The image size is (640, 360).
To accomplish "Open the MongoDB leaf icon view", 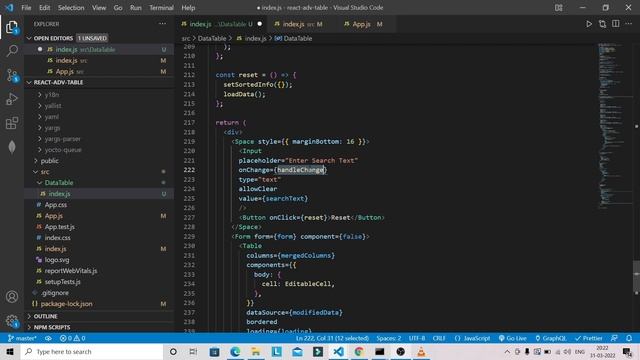I will [x=12, y=147].
